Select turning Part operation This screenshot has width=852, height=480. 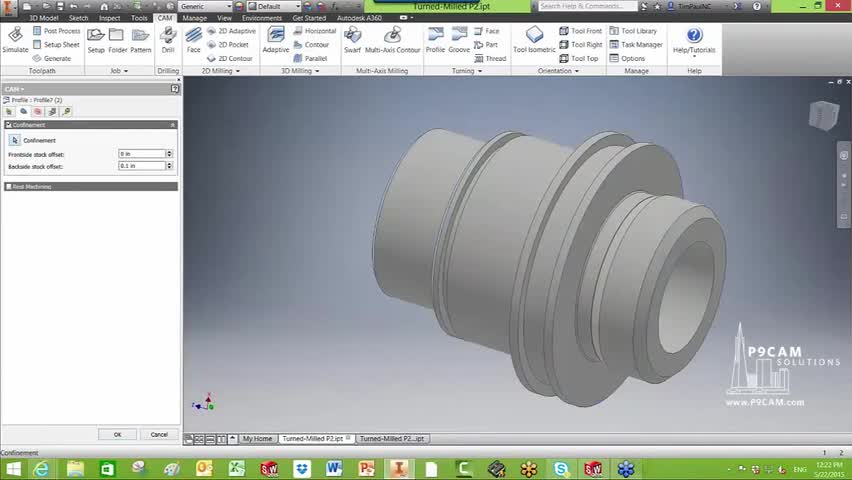coord(486,45)
